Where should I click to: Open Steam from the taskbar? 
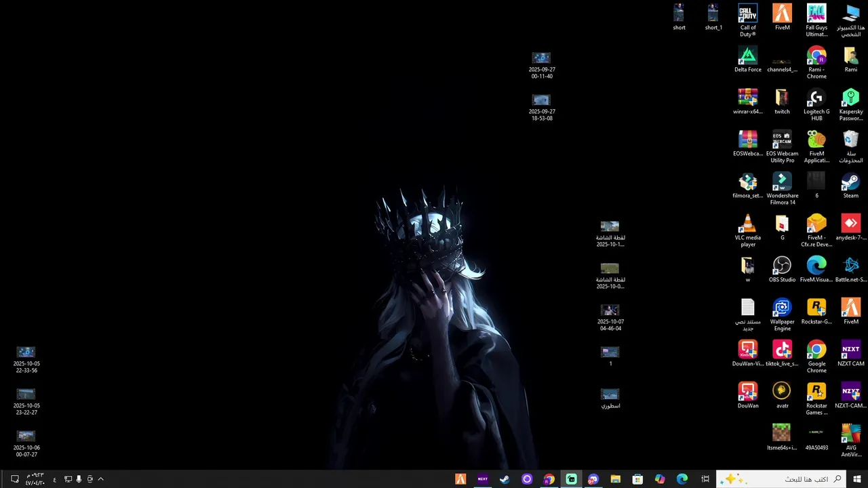click(x=505, y=479)
